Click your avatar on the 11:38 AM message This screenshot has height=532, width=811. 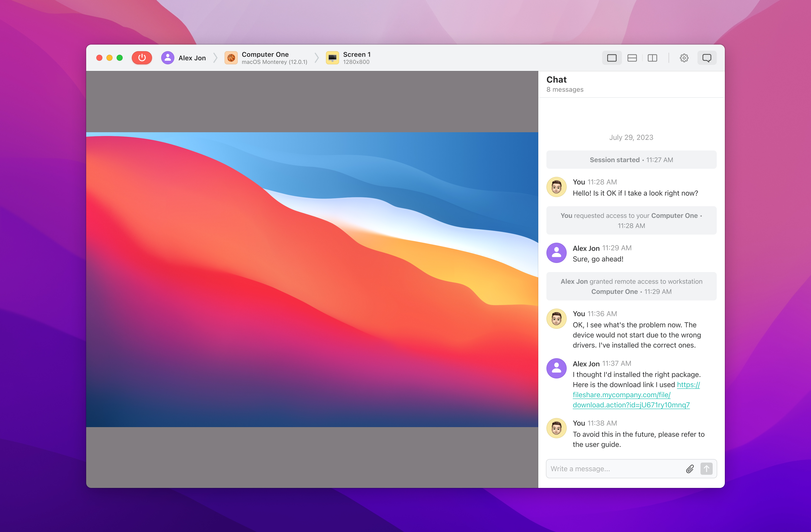(557, 428)
